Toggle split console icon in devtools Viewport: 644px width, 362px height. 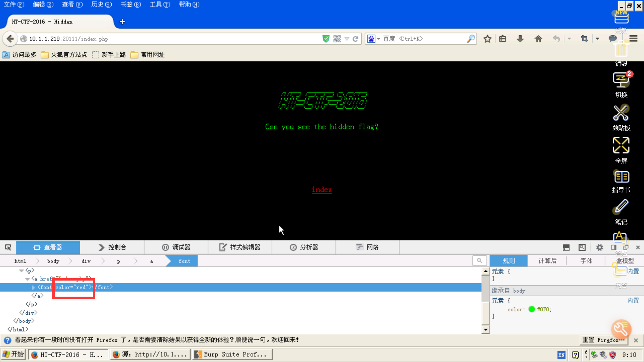566,247
